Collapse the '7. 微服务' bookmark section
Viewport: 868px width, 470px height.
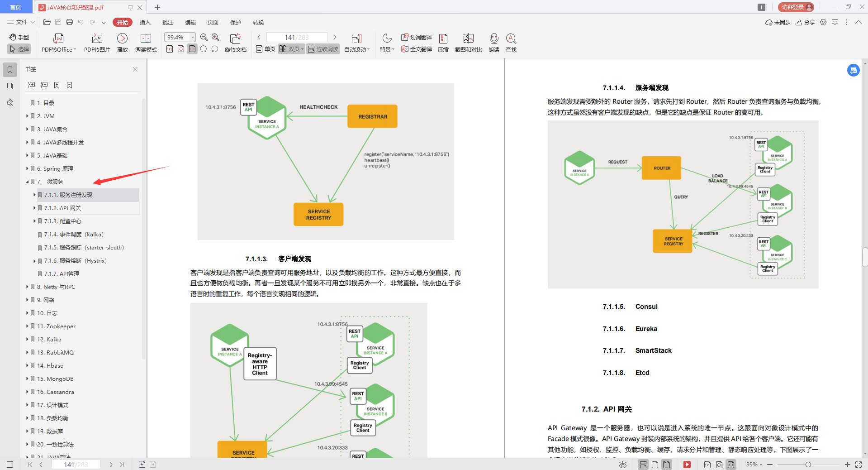tap(27, 182)
